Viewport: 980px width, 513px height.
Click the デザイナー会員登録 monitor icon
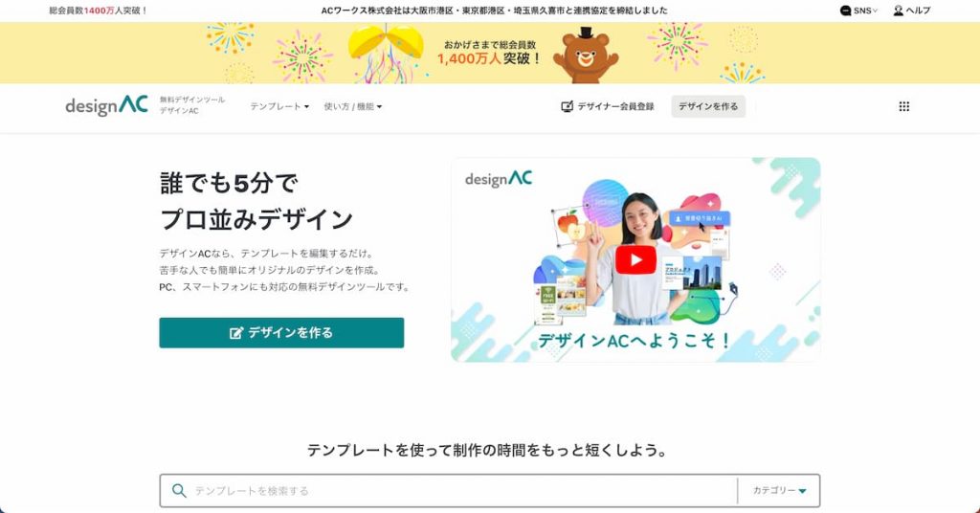pyautogui.click(x=567, y=106)
